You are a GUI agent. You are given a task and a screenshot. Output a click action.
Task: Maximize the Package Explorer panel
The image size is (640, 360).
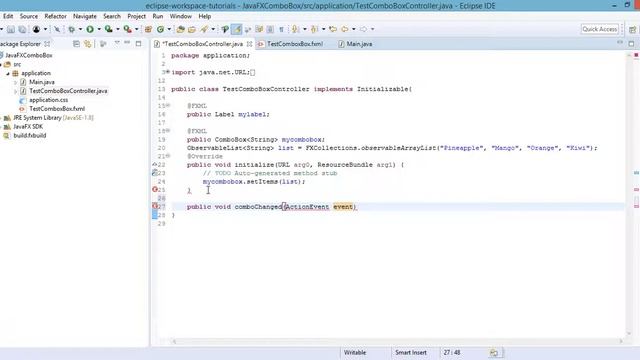138,43
